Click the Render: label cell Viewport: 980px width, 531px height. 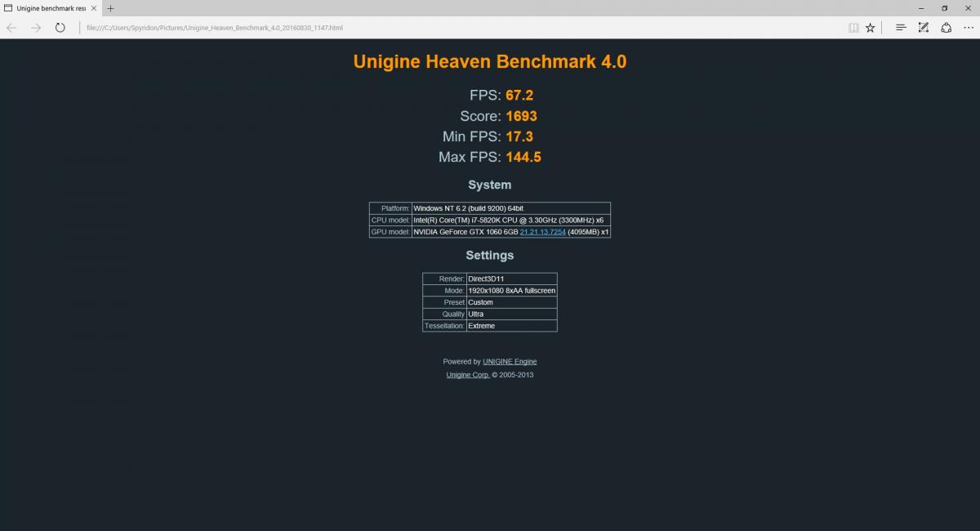[444, 279]
